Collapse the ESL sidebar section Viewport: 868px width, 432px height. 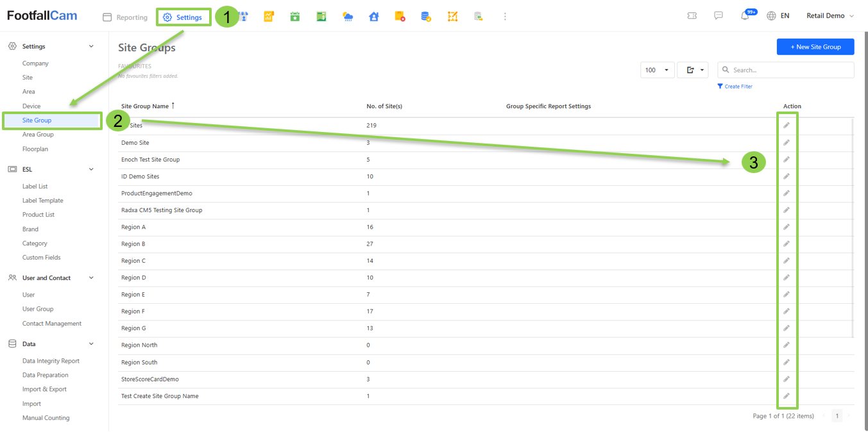[x=91, y=169]
